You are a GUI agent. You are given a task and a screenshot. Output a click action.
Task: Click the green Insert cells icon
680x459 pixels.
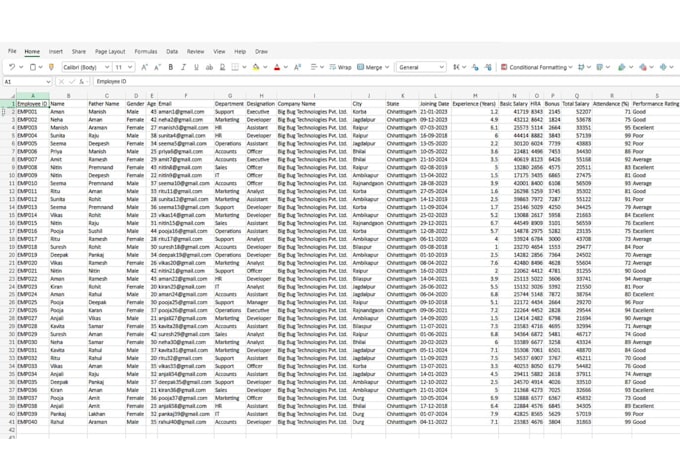pyautogui.click(x=621, y=67)
